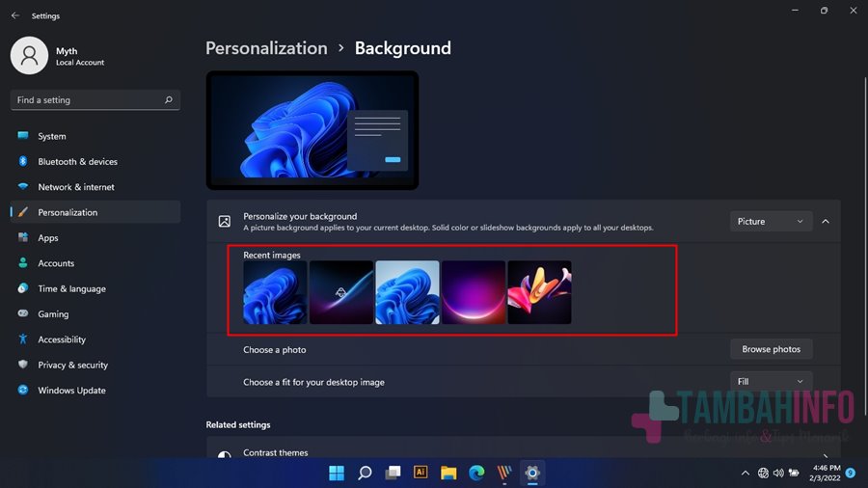The height and width of the screenshot is (488, 868).
Task: Collapse the Personalize your background section
Action: pyautogui.click(x=826, y=221)
